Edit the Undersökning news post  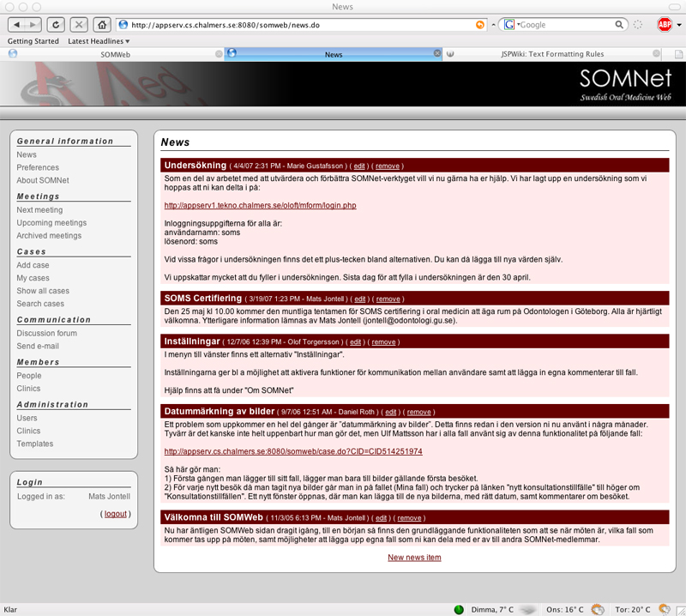[x=359, y=166]
